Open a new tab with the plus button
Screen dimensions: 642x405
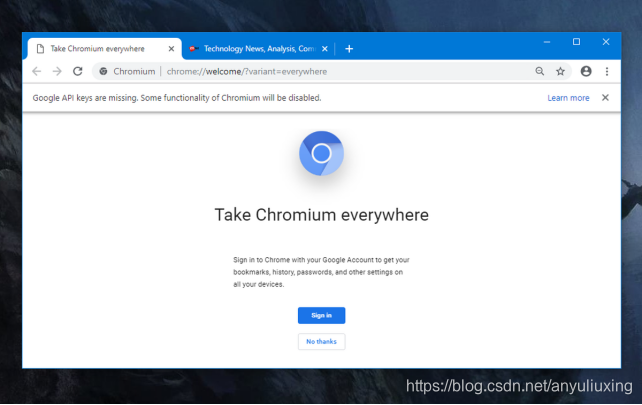pyautogui.click(x=349, y=49)
